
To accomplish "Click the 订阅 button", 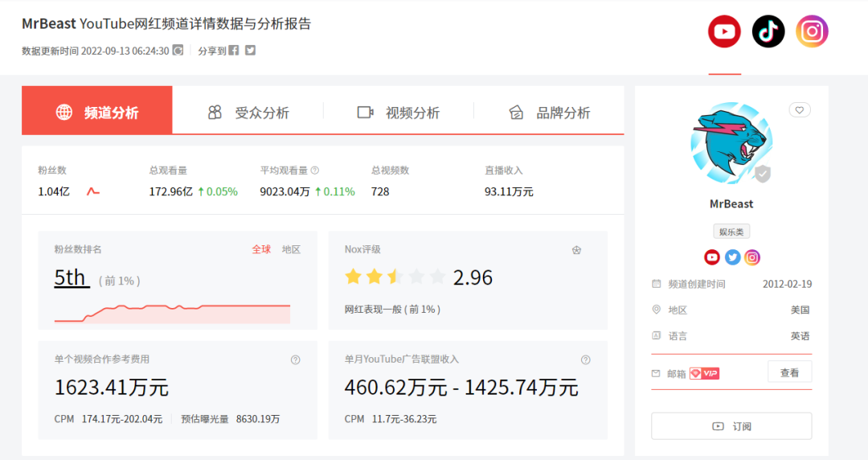I will pos(731,426).
